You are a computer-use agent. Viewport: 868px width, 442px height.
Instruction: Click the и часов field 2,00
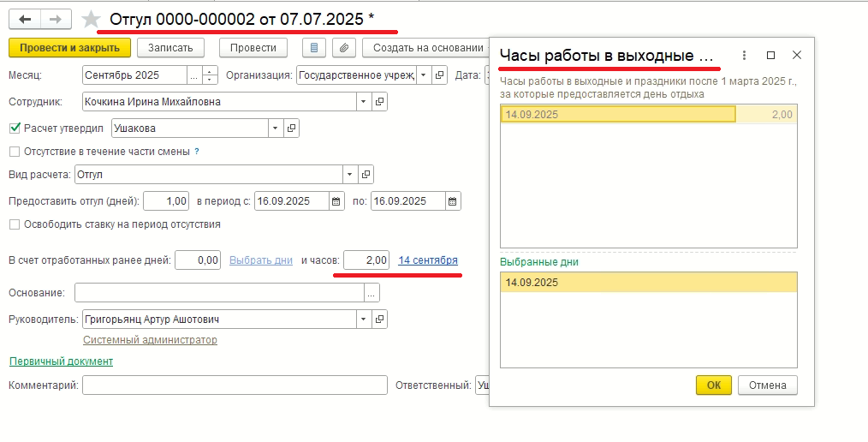366,260
